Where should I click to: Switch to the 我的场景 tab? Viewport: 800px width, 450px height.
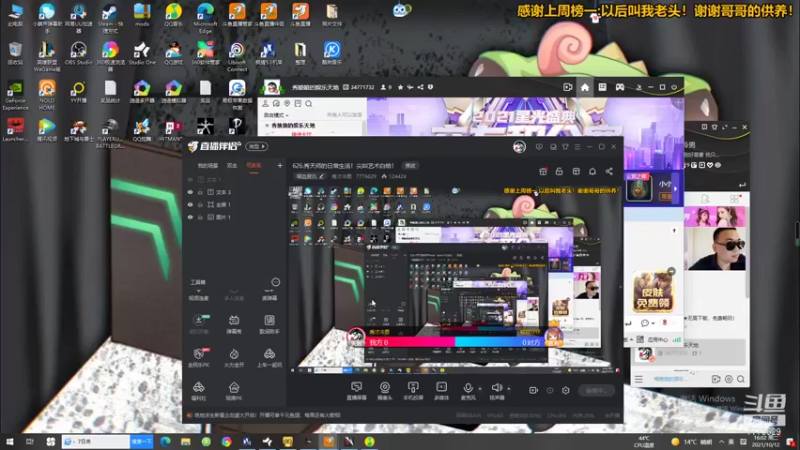(x=208, y=165)
